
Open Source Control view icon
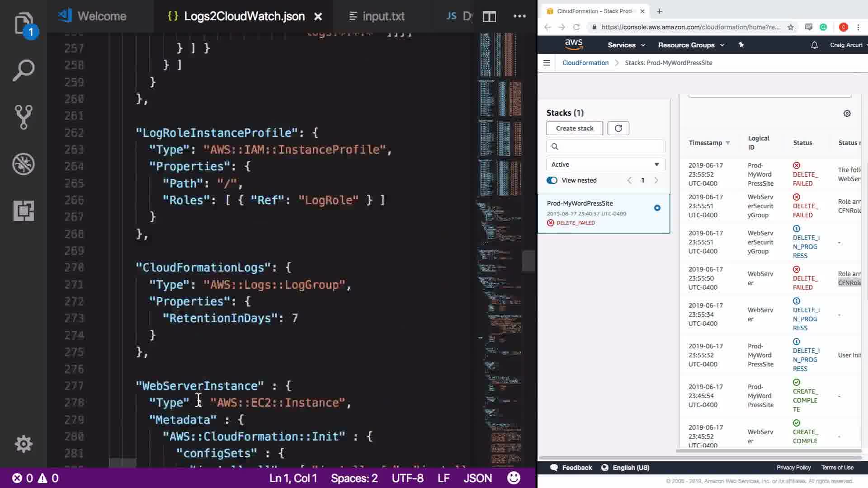click(24, 117)
